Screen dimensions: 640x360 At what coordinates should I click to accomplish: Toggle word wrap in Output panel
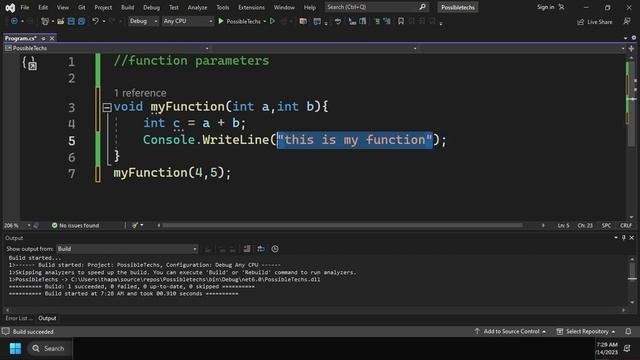pos(260,249)
